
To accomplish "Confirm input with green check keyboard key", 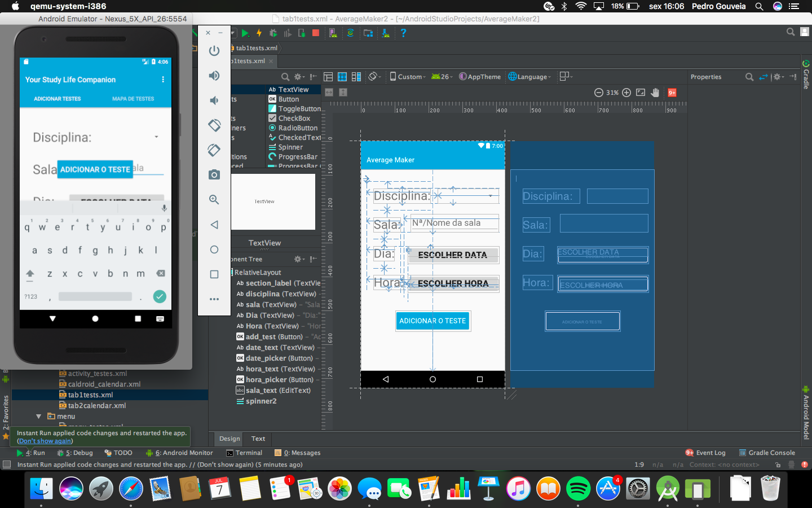I will coord(160,296).
